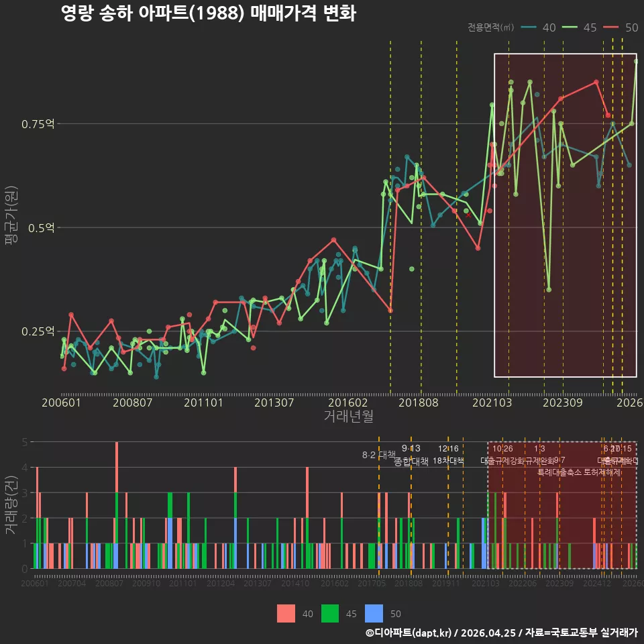Click the 200601 x-axis label on price chart
This screenshot has height=644, width=644.
(61, 402)
